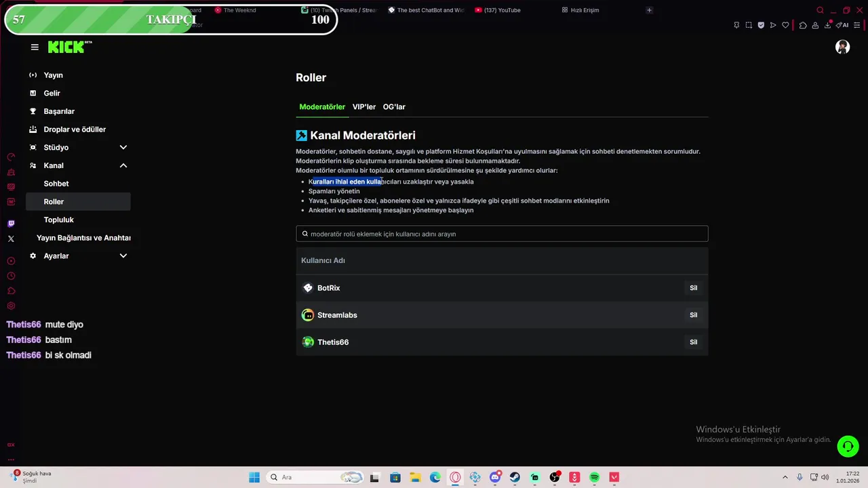Click the Kick logo
868x488 pixels.
[70, 47]
